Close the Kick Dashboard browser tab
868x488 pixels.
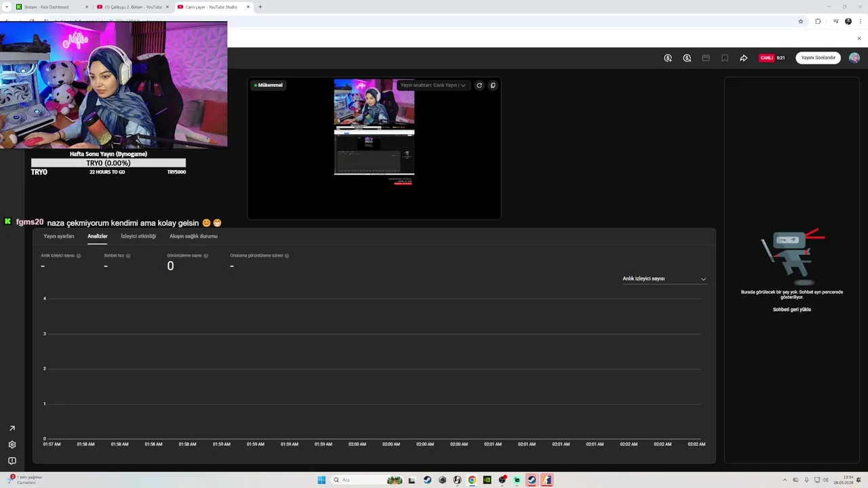87,7
